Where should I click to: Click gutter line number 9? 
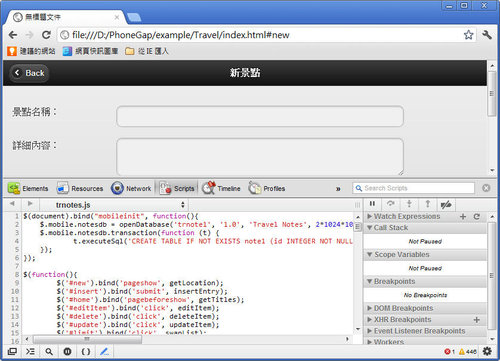[17, 283]
